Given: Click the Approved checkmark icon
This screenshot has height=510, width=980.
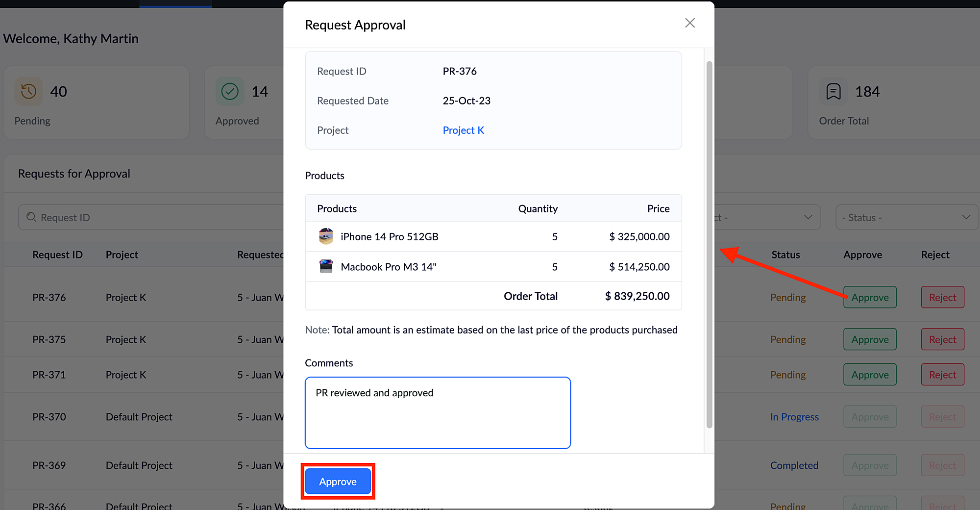Looking at the screenshot, I should coord(230,92).
